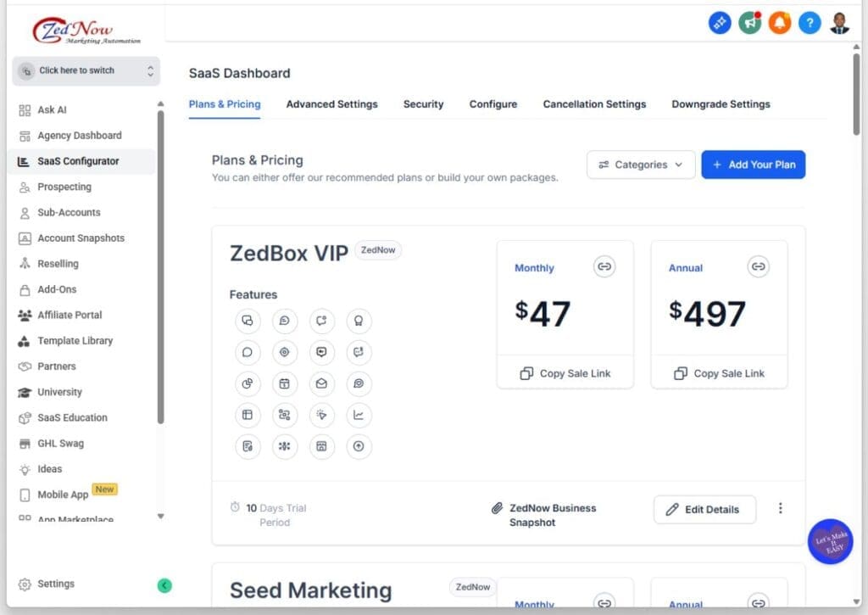Image resolution: width=868 pixels, height=615 pixels.
Task: Switch to Advanced Settings tab
Action: click(x=331, y=104)
